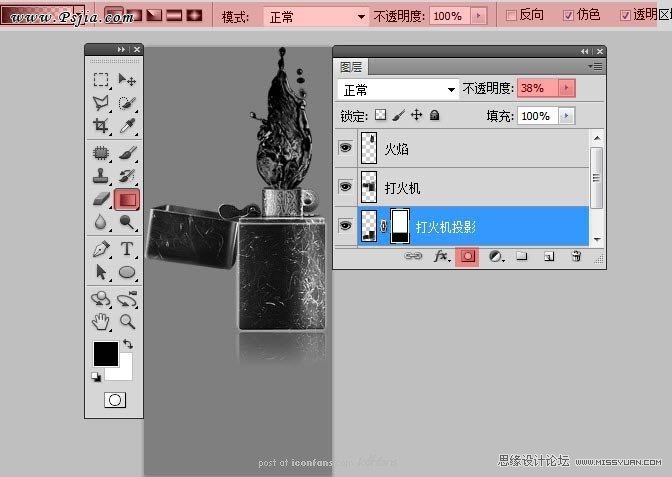This screenshot has width=672, height=477.
Task: Open the gradient 模式 dropdown
Action: (x=316, y=17)
